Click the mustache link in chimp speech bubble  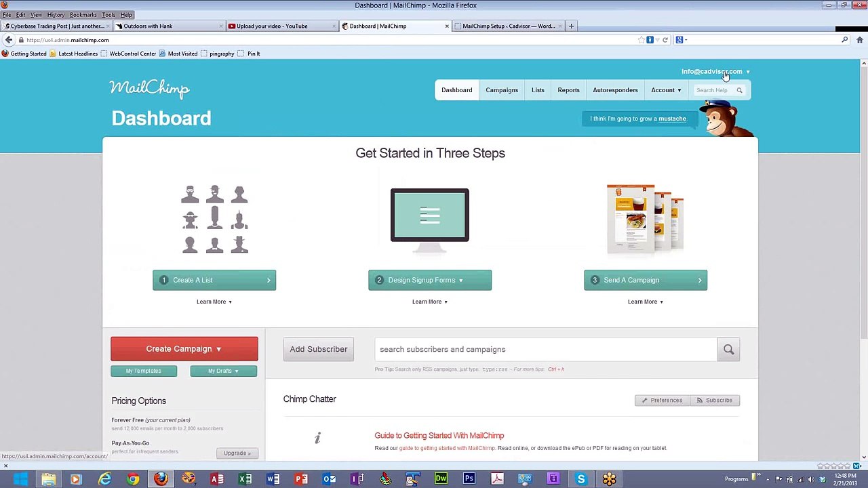coord(672,119)
